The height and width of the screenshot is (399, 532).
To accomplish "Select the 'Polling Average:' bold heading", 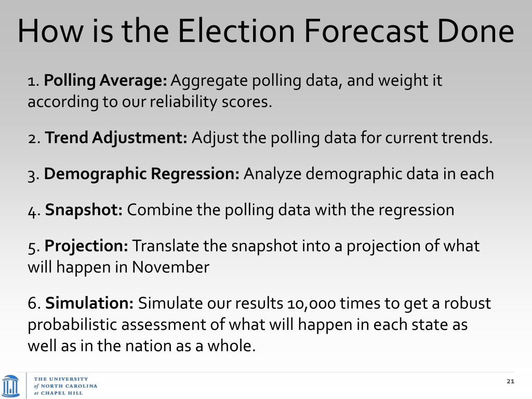I will (x=105, y=81).
